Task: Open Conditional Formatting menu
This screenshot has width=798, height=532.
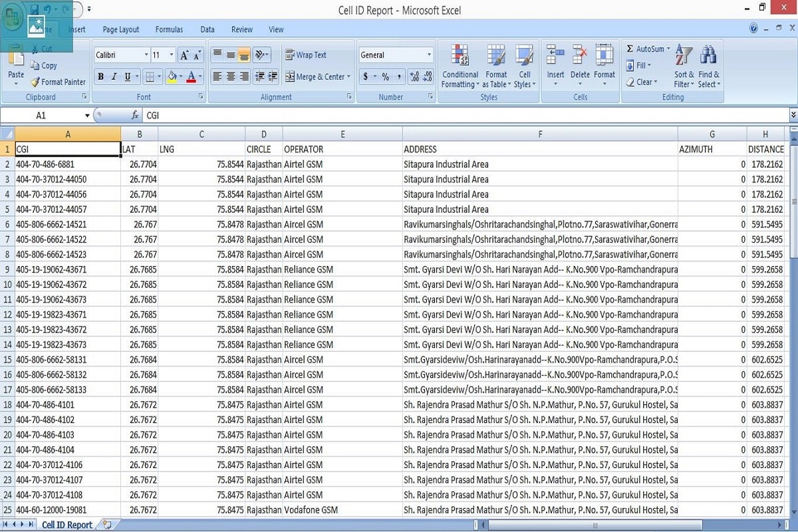Action: point(460,66)
